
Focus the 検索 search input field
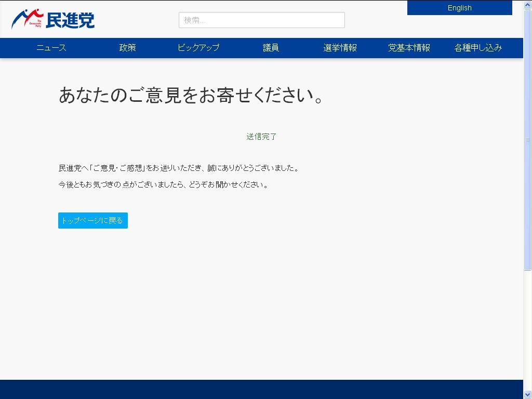[261, 20]
